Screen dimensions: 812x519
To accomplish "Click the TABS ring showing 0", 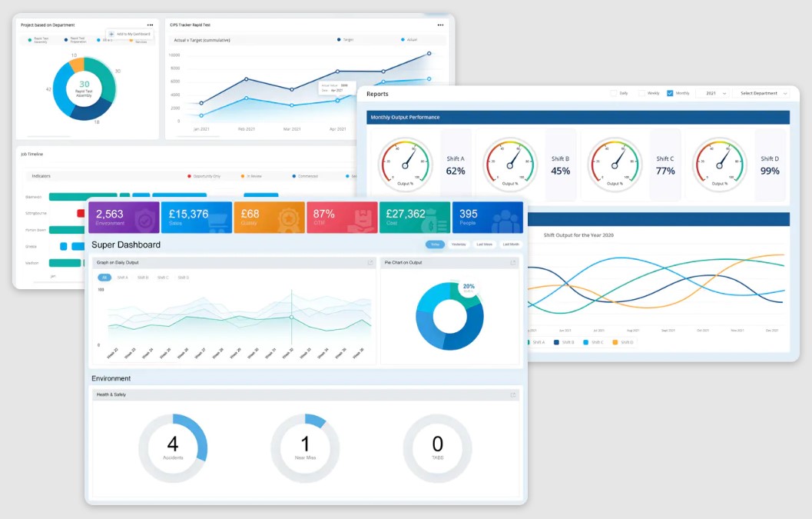I will [438, 448].
